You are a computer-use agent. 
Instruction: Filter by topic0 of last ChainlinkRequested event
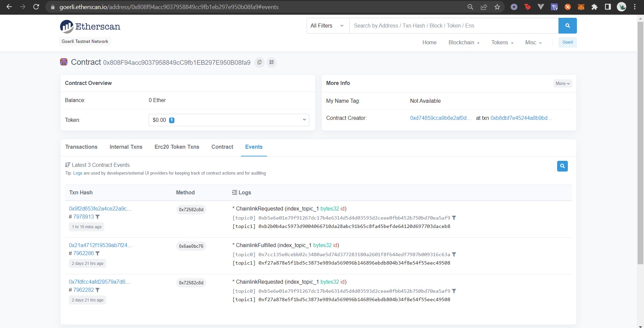454,291
